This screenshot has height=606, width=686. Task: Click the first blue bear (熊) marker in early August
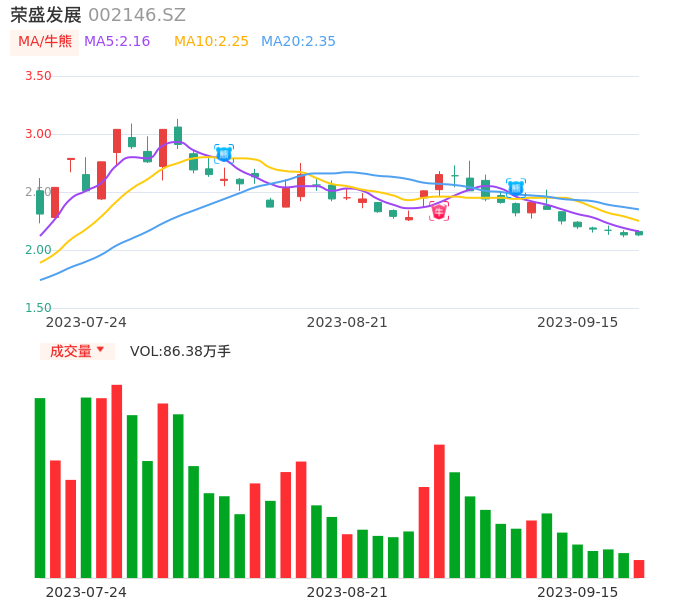[x=224, y=154]
